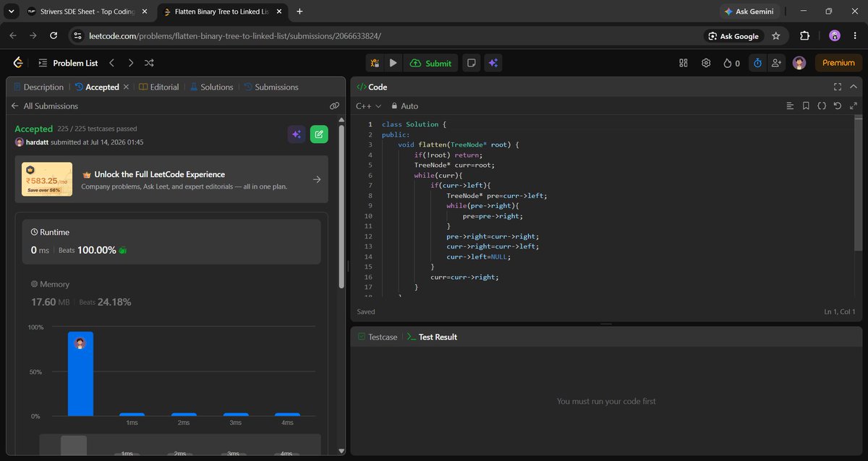
Task: Open the Unlock Full LeetCode Experience banner
Action: point(171,179)
